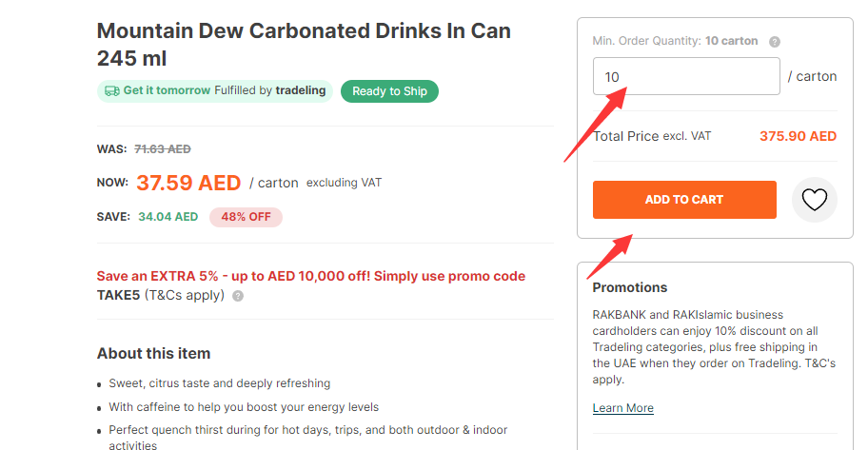Viewport: 868px width, 450px height.
Task: Open the Learn More link under Promotions
Action: coord(622,408)
